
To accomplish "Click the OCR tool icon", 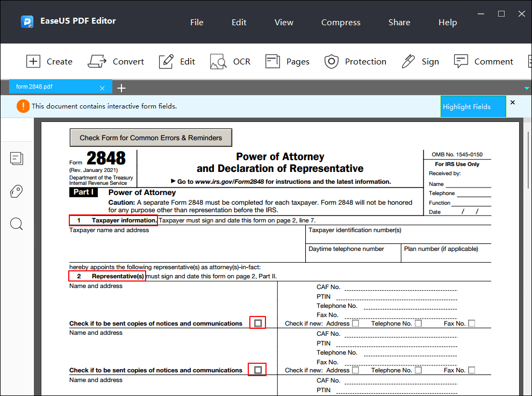I will 218,61.
